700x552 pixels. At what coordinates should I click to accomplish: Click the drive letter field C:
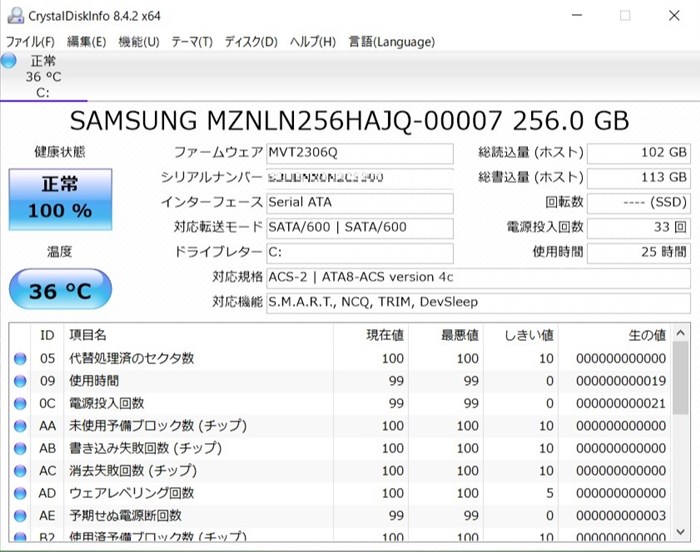[x=360, y=253]
